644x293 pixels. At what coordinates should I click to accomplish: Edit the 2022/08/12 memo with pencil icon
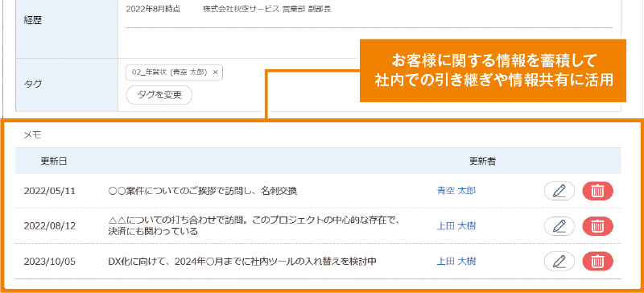coord(559,226)
